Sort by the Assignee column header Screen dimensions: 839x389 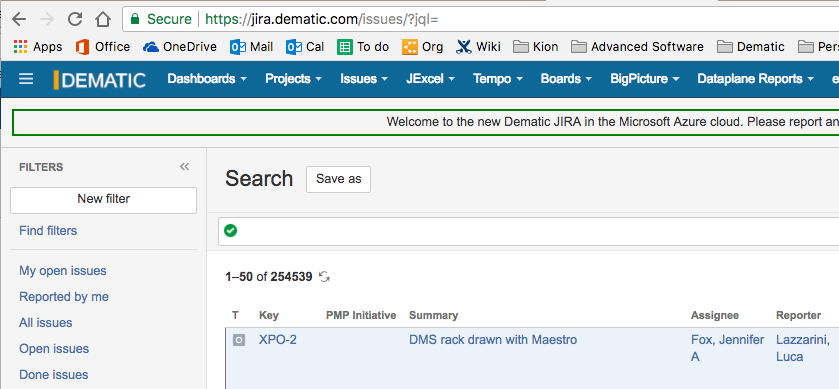715,316
